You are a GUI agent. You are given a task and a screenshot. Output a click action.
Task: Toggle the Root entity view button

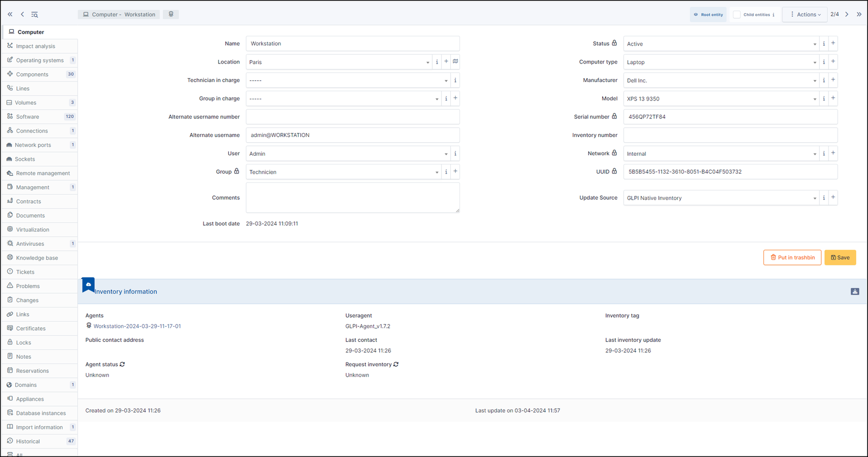(709, 15)
